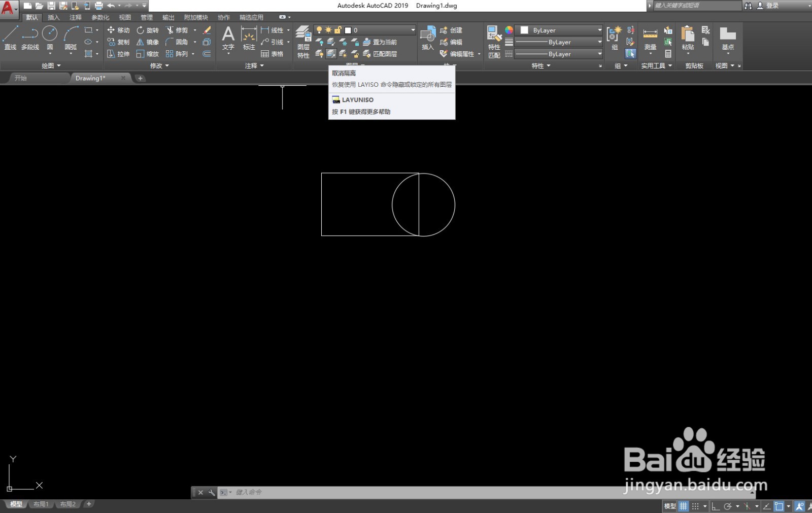Click the Plot/Print icon in quick access toolbar

click(x=99, y=6)
